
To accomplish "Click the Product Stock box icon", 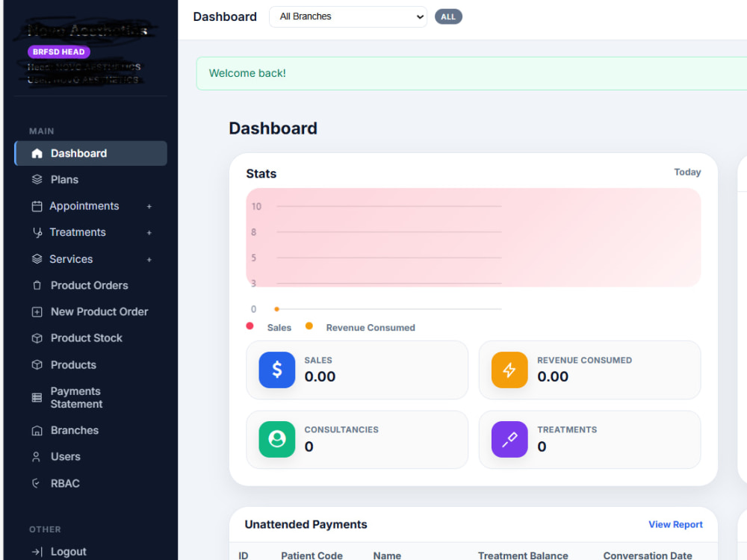I will (x=37, y=338).
